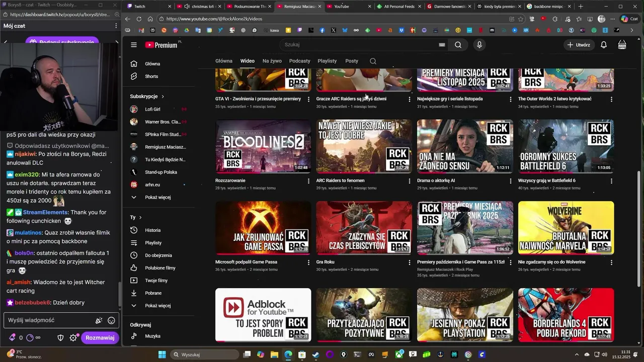Open Muzyka under Odkrywaj
Image resolution: width=644 pixels, height=362 pixels.
(153, 336)
